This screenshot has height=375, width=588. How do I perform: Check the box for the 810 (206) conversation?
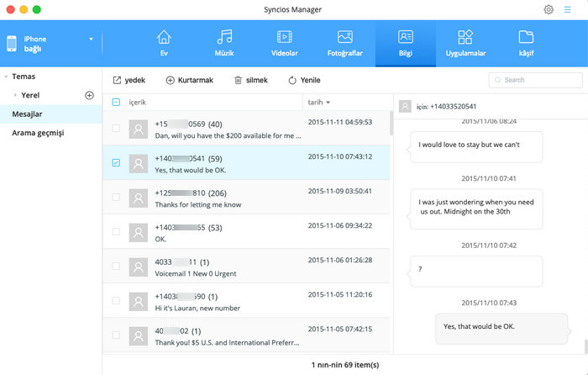click(x=116, y=197)
